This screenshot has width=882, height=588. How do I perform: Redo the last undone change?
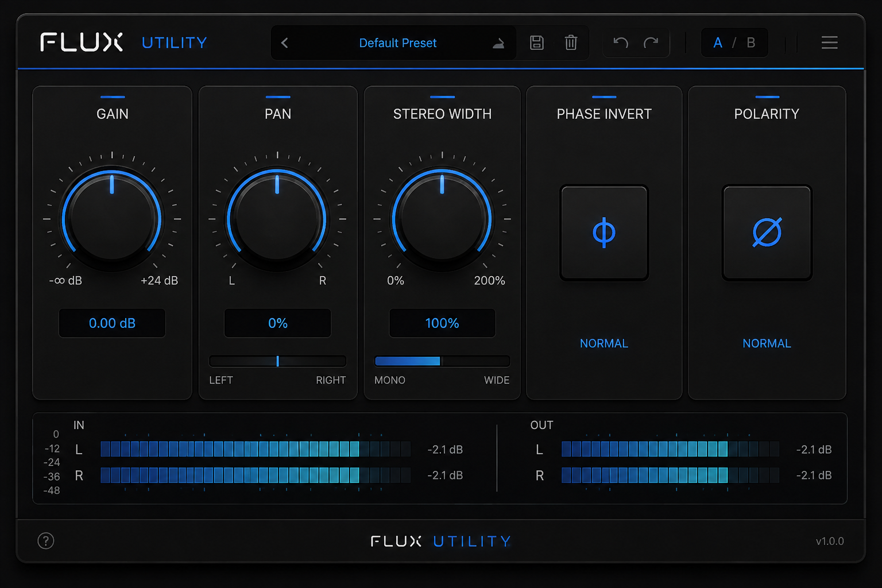(x=651, y=42)
